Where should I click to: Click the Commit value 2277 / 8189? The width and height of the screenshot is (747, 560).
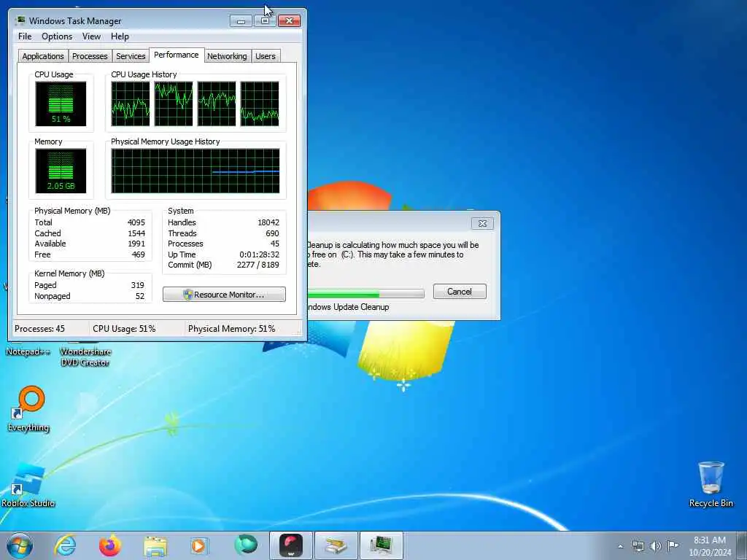click(258, 265)
